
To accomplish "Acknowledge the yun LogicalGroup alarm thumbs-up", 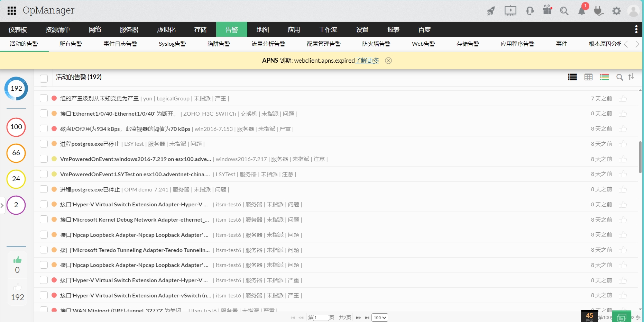I will coord(623,99).
